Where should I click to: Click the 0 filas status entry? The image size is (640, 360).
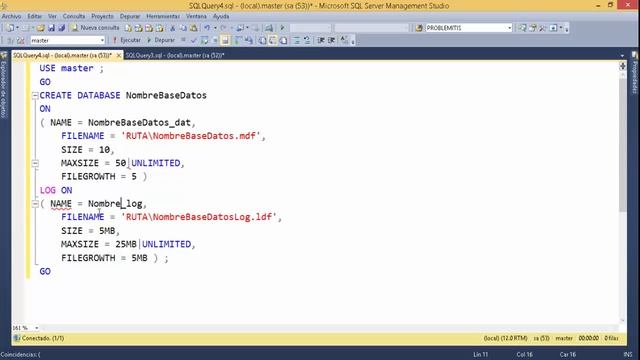[x=611, y=338]
